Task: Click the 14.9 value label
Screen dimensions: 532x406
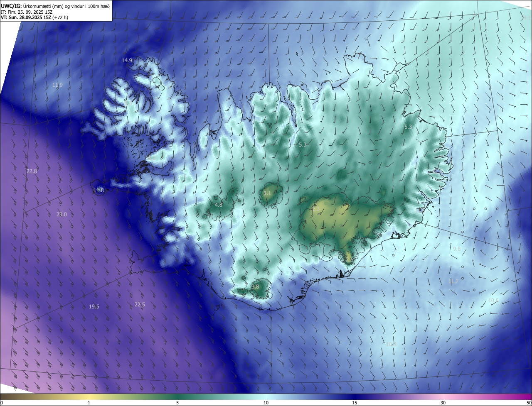Action: coord(127,60)
